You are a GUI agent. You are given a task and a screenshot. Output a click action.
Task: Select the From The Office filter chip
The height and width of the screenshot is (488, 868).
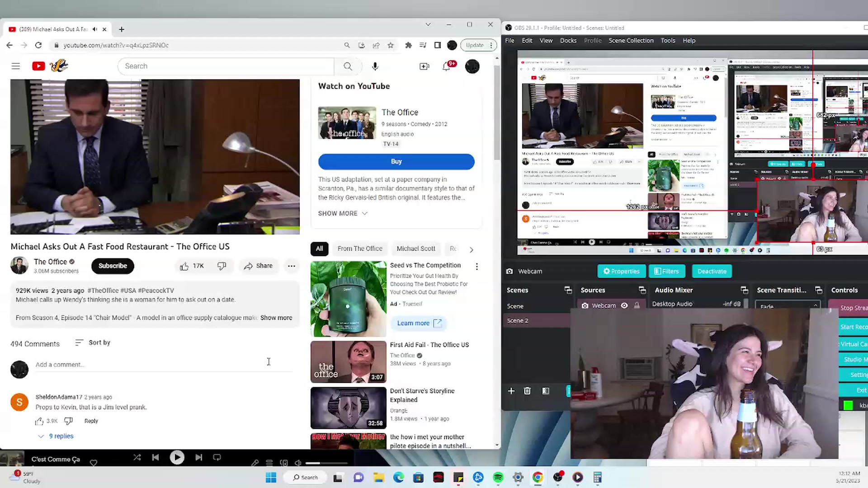360,249
